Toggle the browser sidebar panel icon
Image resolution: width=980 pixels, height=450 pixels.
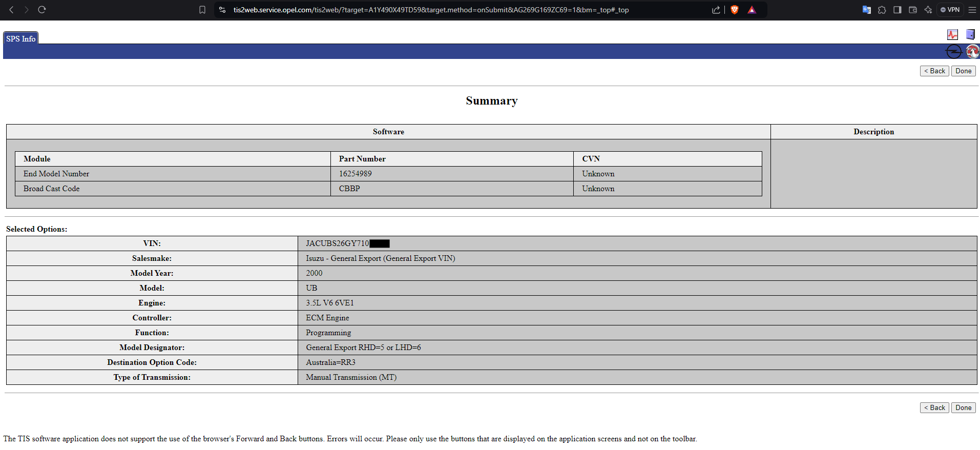pyautogui.click(x=898, y=10)
